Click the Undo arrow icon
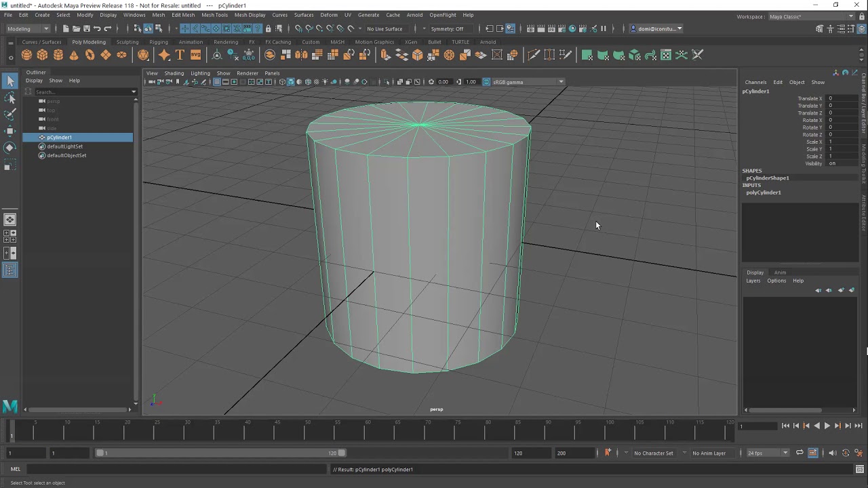The image size is (868, 488). [x=97, y=28]
